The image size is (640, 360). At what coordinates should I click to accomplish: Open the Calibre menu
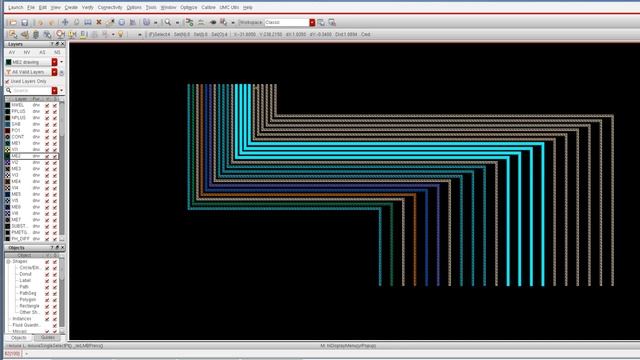(208, 7)
